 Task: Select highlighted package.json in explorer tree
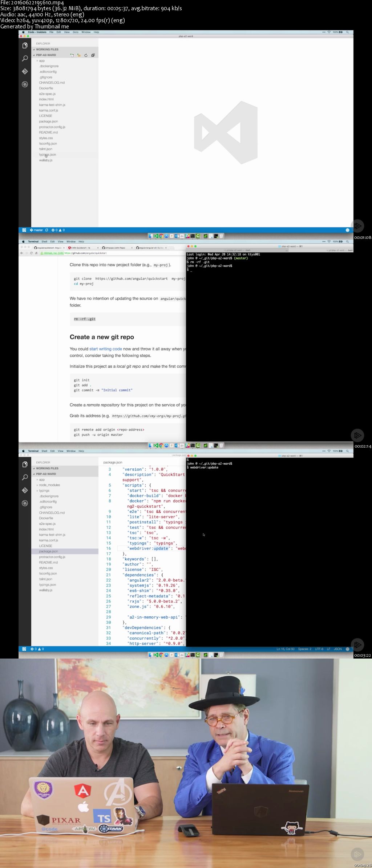(x=65, y=552)
